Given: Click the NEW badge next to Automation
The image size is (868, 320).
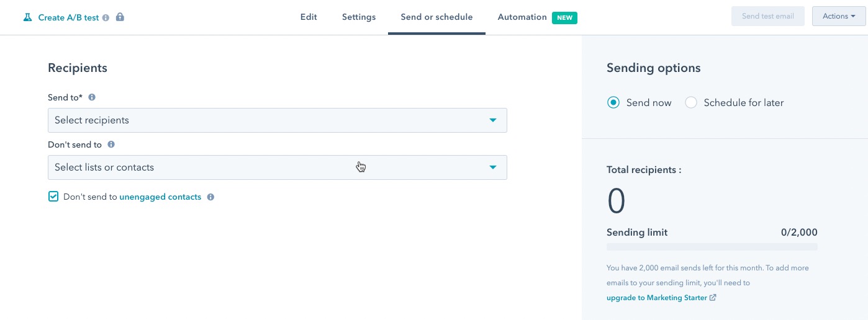Looking at the screenshot, I should pos(564,17).
